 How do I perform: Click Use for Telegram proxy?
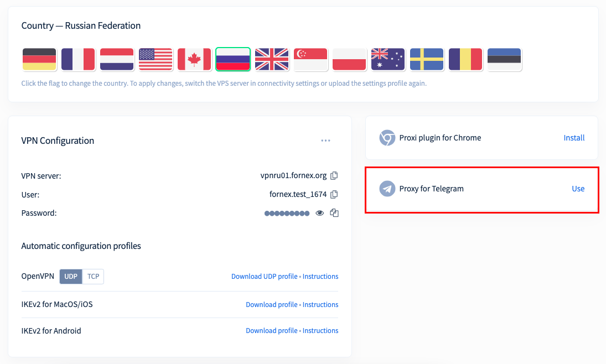578,189
